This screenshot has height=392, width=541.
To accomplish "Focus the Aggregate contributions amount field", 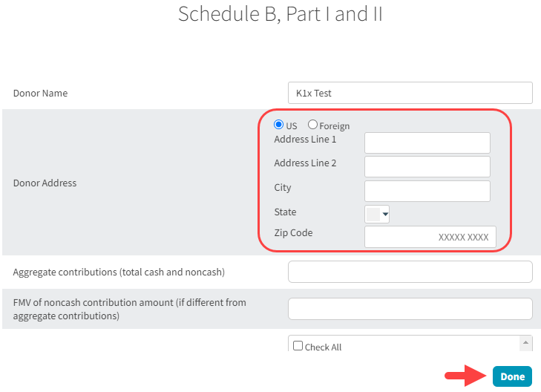I will 410,272.
